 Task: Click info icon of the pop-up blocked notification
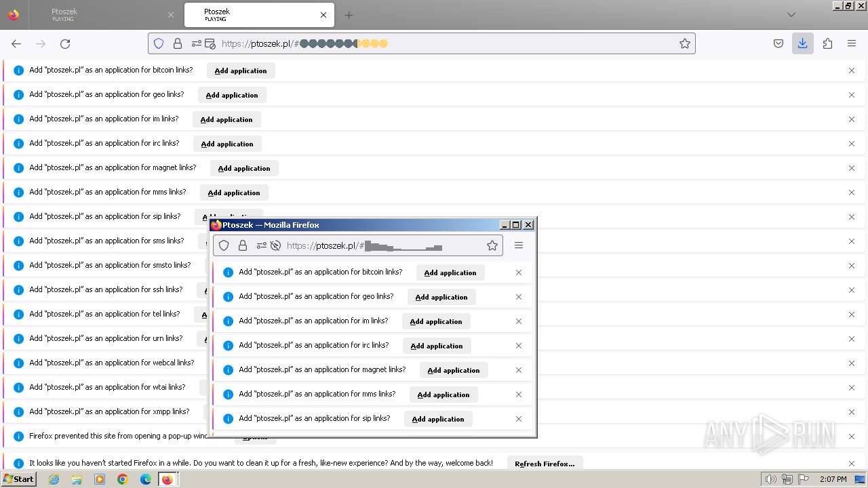pyautogui.click(x=18, y=436)
